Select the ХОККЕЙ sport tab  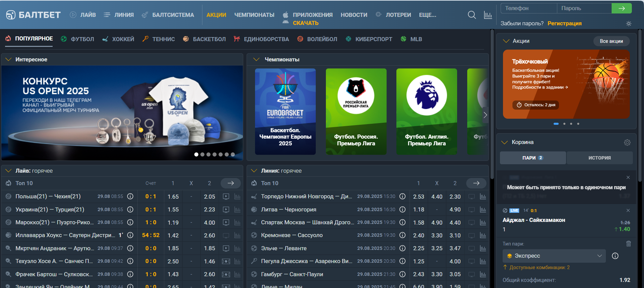[x=118, y=39]
